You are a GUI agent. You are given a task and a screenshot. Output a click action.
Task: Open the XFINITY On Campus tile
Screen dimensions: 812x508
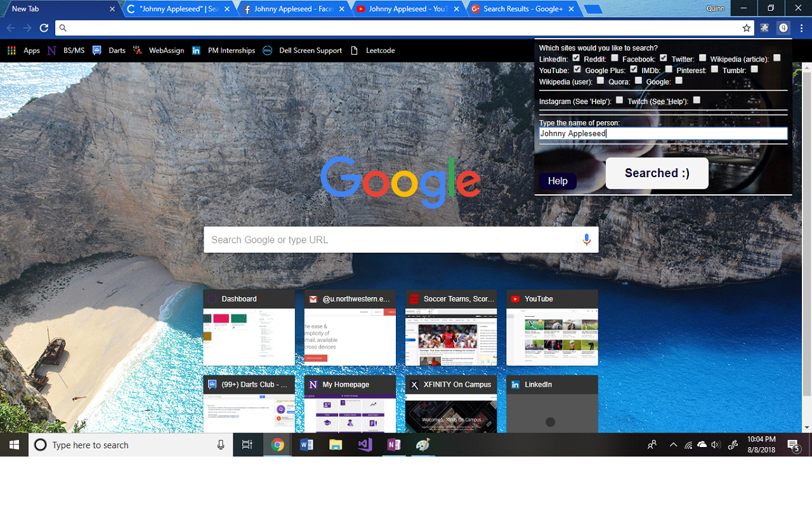[451, 404]
